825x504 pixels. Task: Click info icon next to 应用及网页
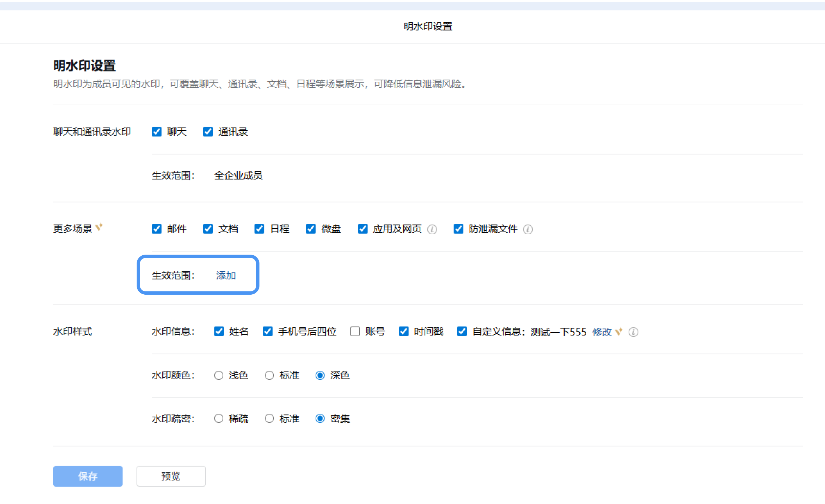click(432, 229)
